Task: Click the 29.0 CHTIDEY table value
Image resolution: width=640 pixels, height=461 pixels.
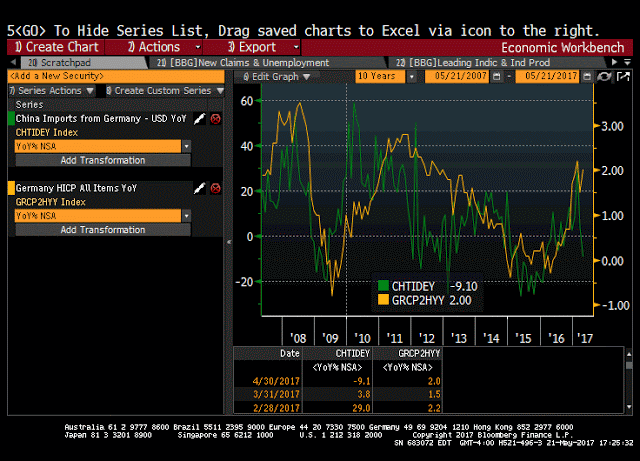Action: [x=361, y=408]
